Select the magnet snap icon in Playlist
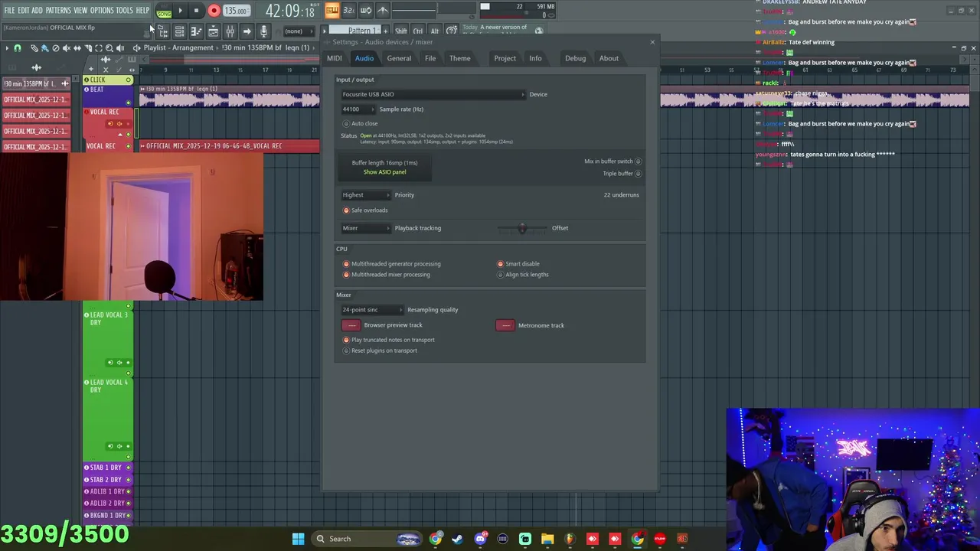 (x=17, y=48)
